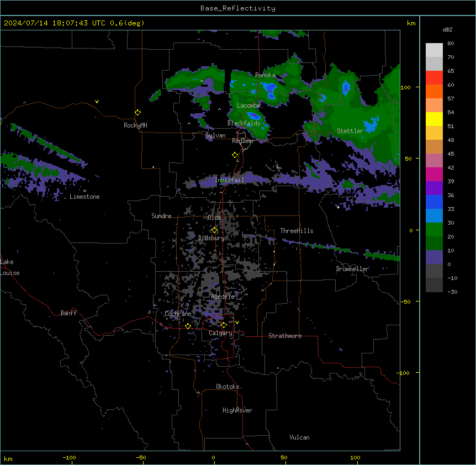Image resolution: width=476 pixels, height=465 pixels.
Task: Click the Vulcan label
Action: tap(300, 437)
